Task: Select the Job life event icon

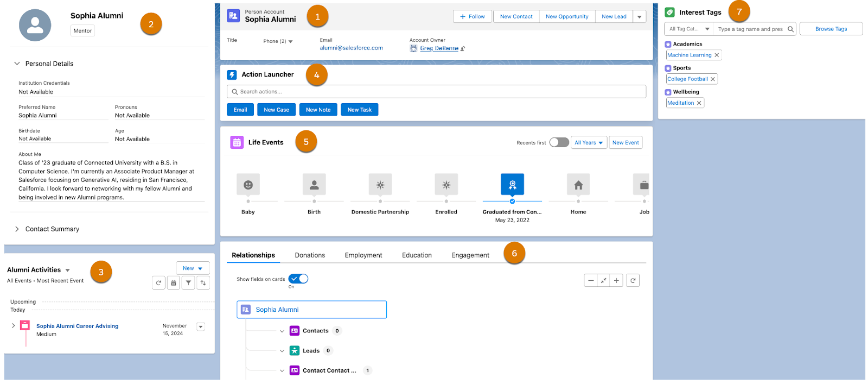Action: 642,185
